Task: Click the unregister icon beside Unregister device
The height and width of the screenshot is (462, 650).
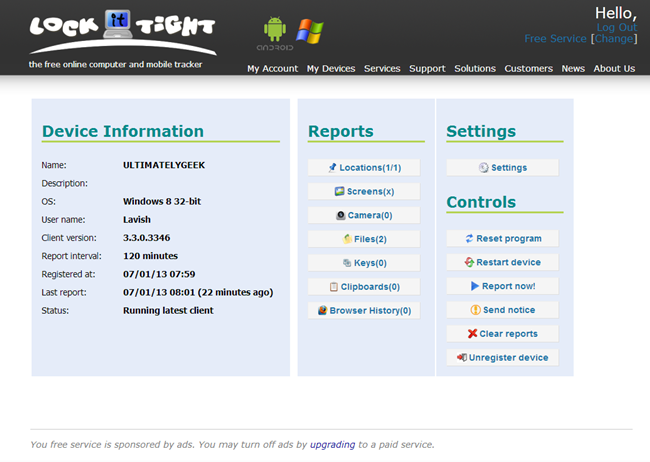Action: click(x=462, y=357)
